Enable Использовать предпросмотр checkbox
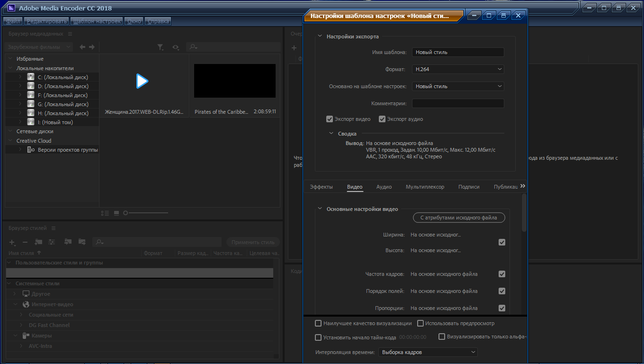Image resolution: width=644 pixels, height=364 pixels. (x=420, y=323)
